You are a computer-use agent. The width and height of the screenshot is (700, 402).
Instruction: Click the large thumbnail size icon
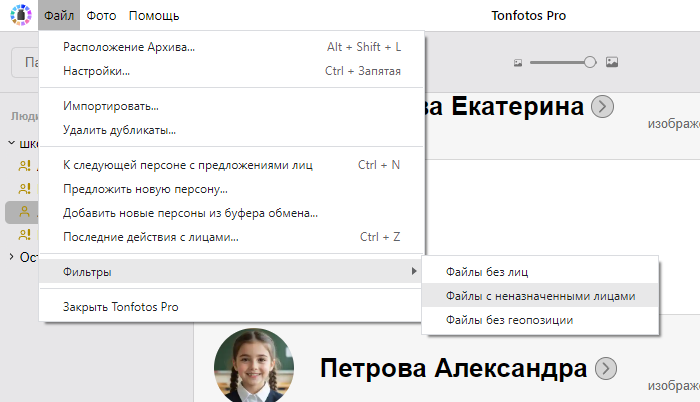(x=612, y=62)
